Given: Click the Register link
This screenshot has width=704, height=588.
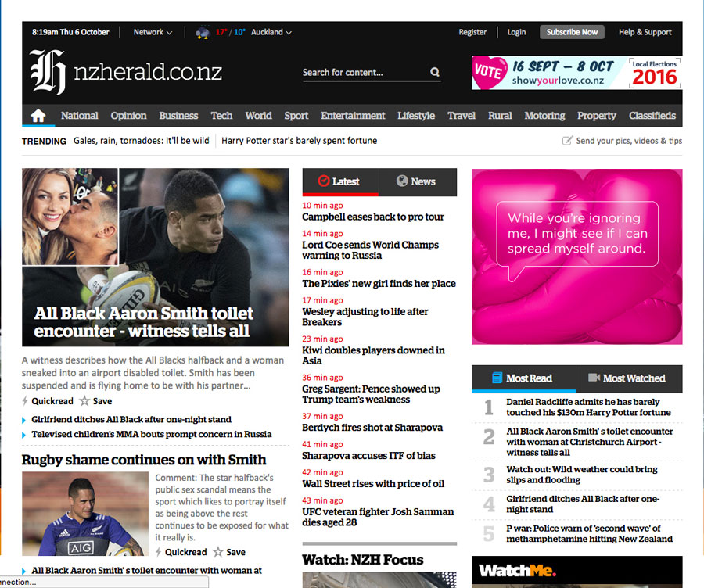Looking at the screenshot, I should [x=472, y=32].
